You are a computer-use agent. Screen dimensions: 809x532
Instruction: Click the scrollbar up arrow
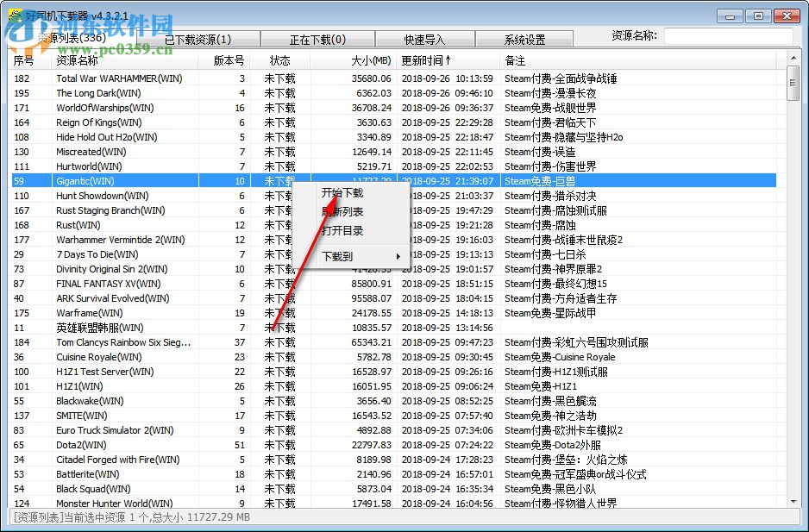pos(793,57)
